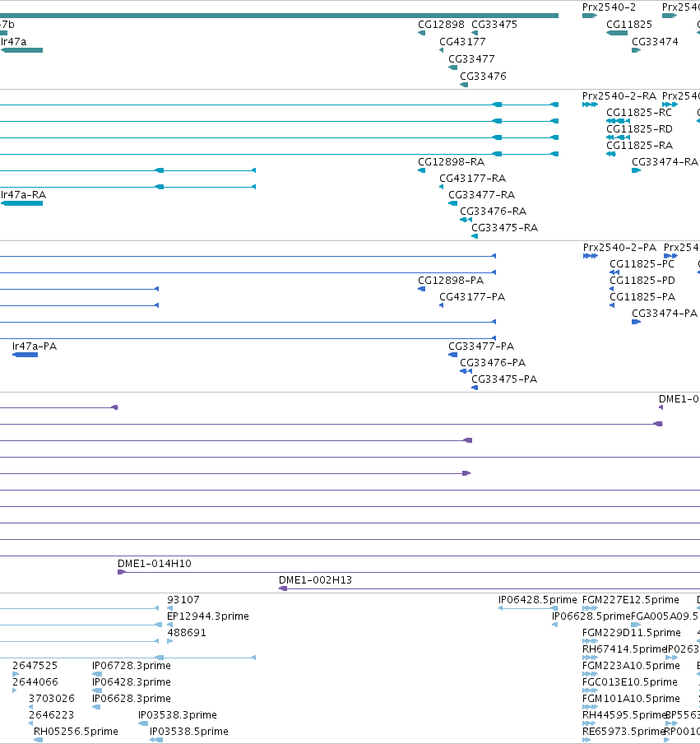Image resolution: width=700 pixels, height=744 pixels.
Task: Open BAC clone DME1-014H10
Action: click(154, 564)
